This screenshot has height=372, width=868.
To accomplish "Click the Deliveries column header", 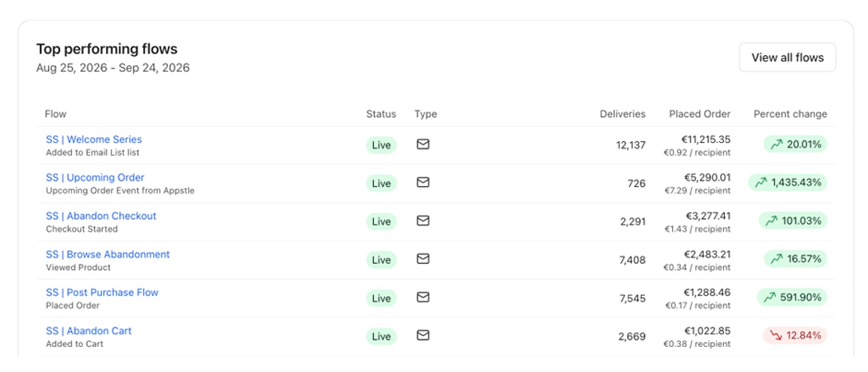I will [x=622, y=114].
